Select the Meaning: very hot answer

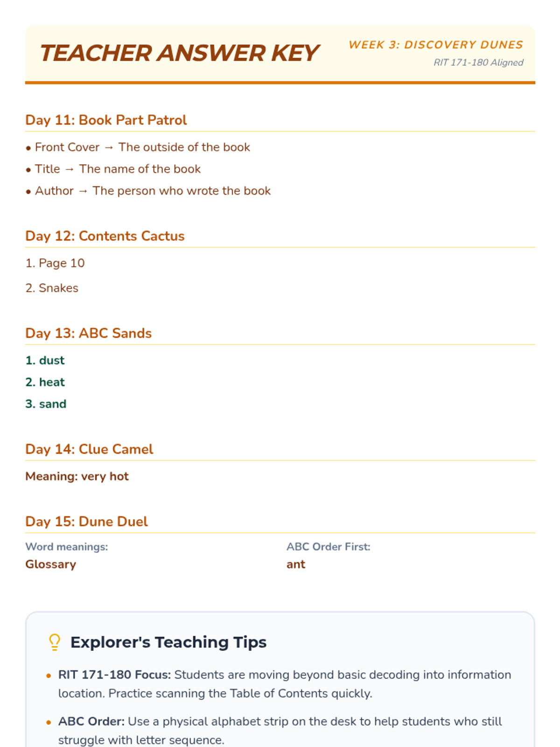[77, 476]
